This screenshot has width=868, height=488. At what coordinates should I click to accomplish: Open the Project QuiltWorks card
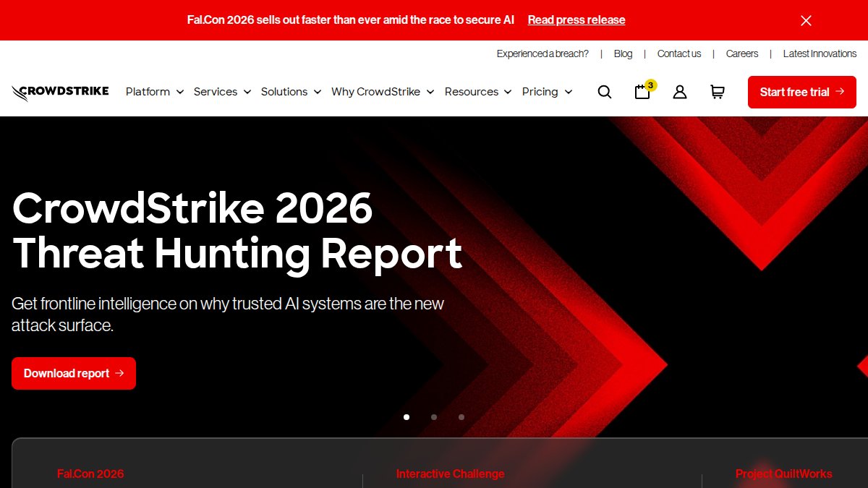pos(783,474)
